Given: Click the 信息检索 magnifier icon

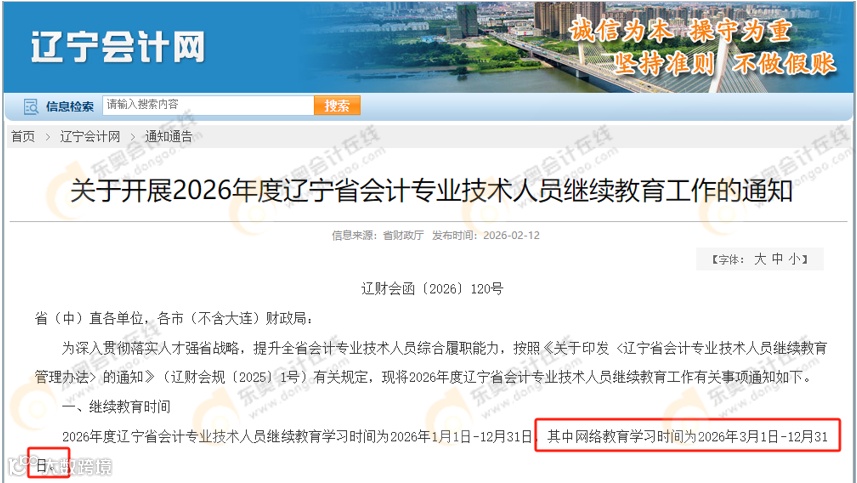Looking at the screenshot, I should point(31,107).
